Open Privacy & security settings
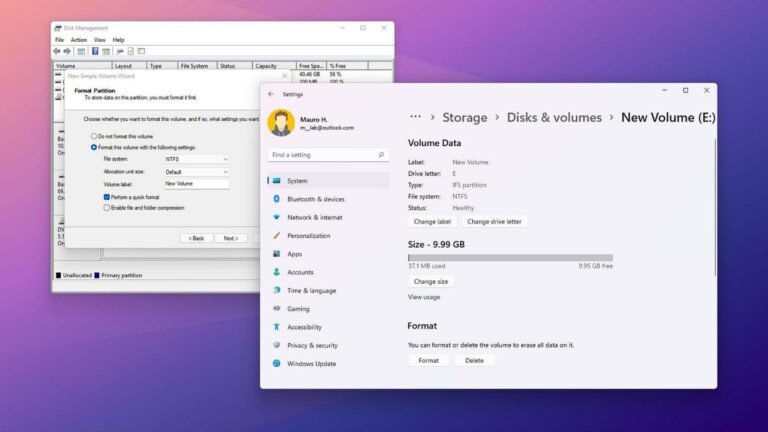The image size is (768, 432). (328, 345)
